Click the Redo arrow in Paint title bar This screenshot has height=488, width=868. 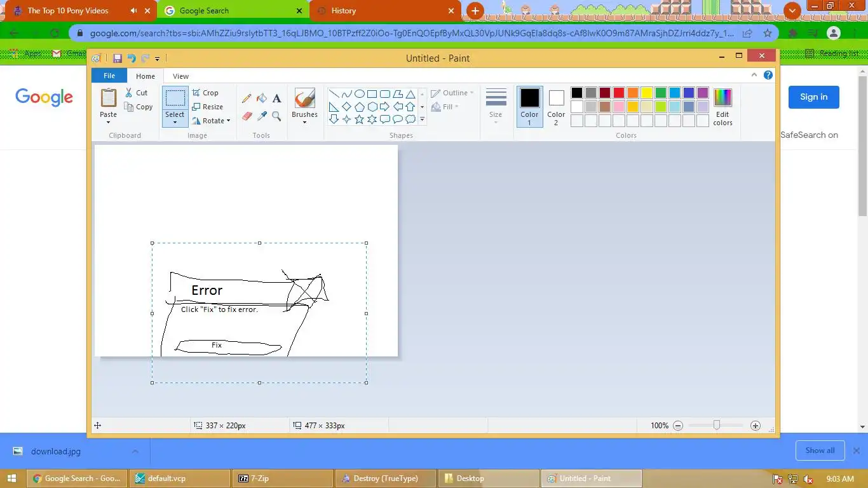pos(145,58)
